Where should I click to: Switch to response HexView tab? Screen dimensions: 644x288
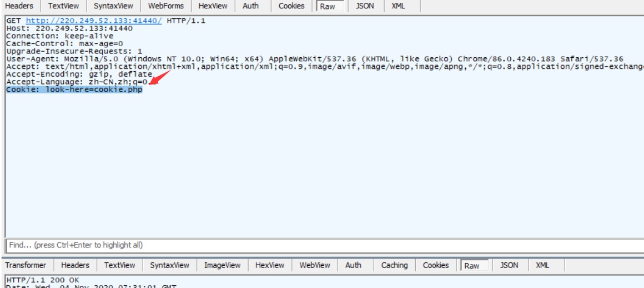(270, 265)
